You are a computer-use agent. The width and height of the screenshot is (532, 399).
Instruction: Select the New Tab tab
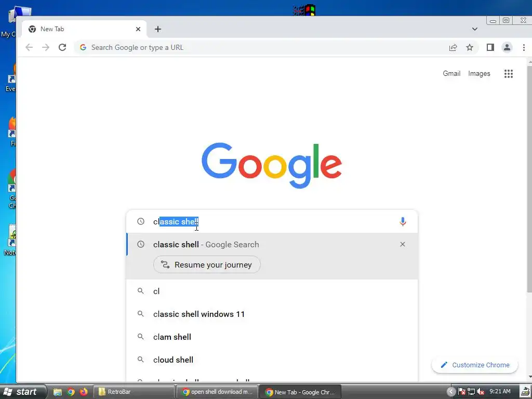(84, 29)
